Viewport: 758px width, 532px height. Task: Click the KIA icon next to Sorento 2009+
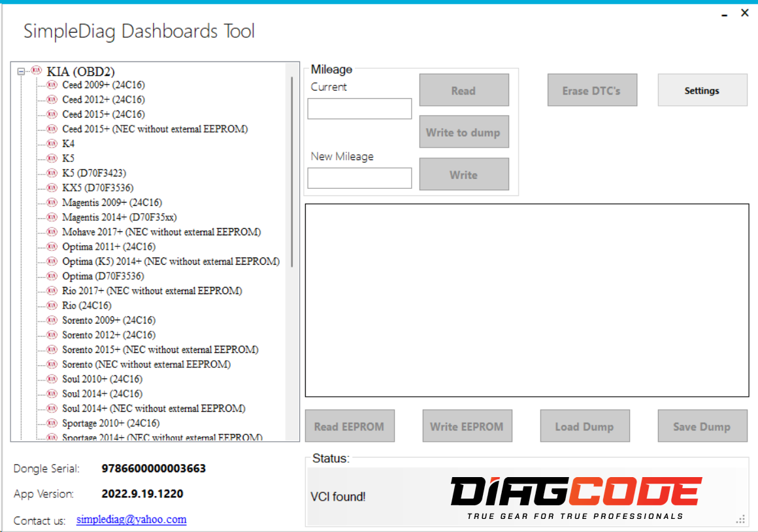52,320
